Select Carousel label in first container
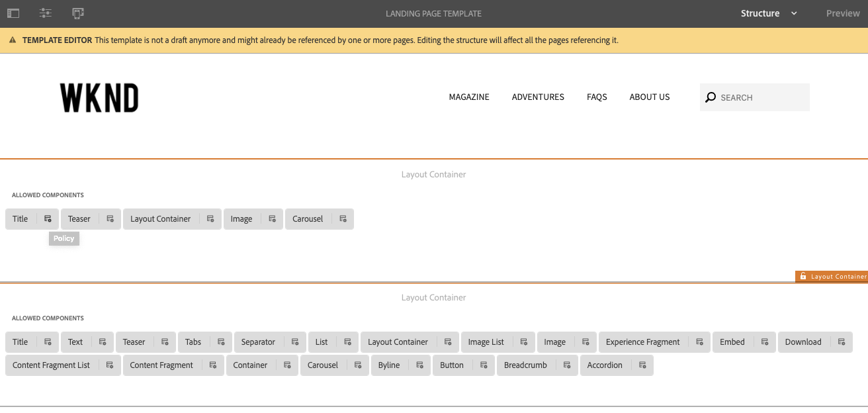 tap(308, 219)
